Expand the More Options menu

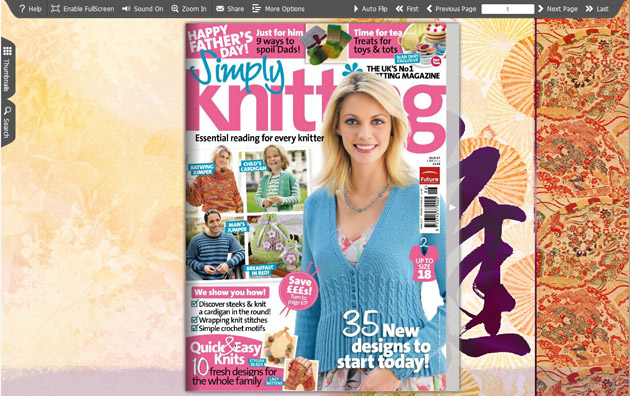pyautogui.click(x=278, y=8)
